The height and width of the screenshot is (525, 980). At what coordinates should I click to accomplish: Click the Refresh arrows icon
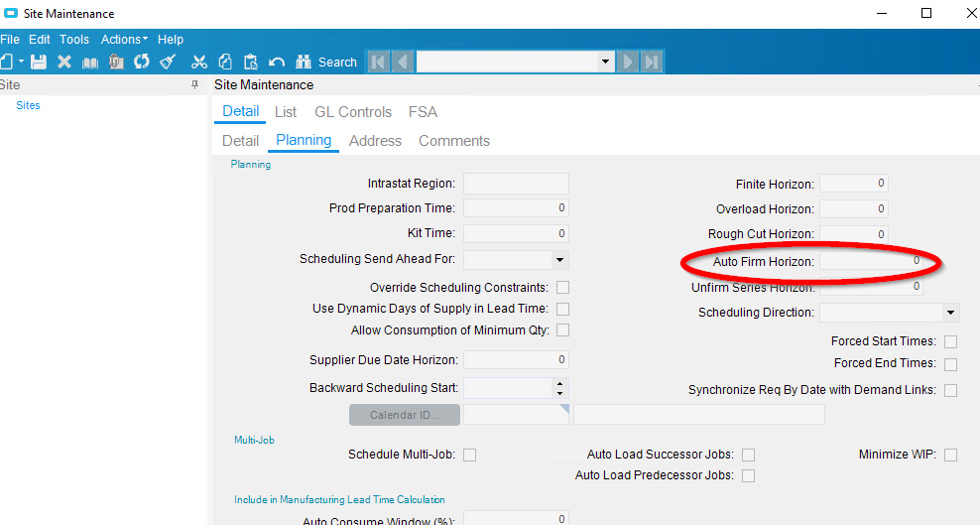pyautogui.click(x=142, y=62)
